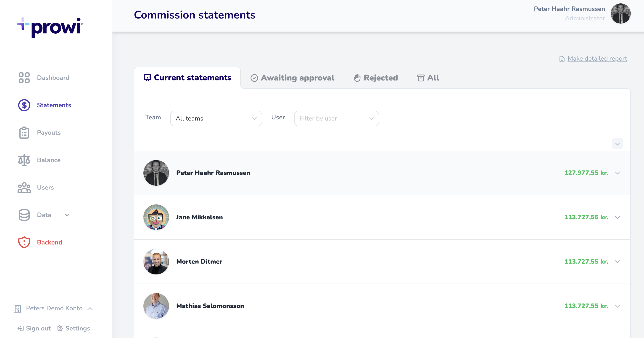Click the Settings gear icon
Viewport: 644px width, 338px height.
[x=60, y=328]
